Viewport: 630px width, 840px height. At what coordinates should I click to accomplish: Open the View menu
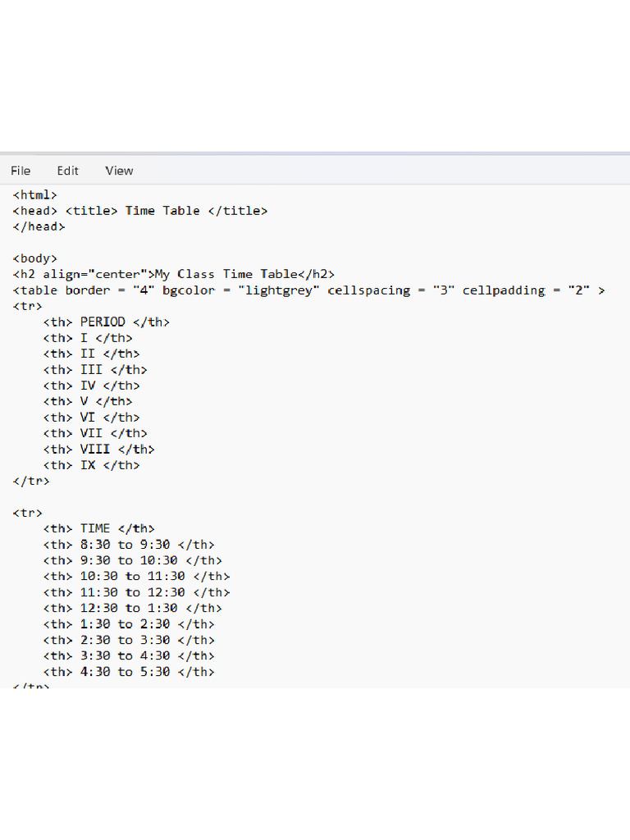pyautogui.click(x=119, y=171)
